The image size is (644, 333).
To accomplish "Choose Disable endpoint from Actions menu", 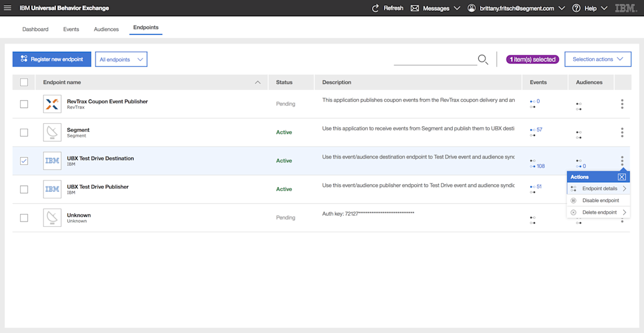I will click(600, 201).
